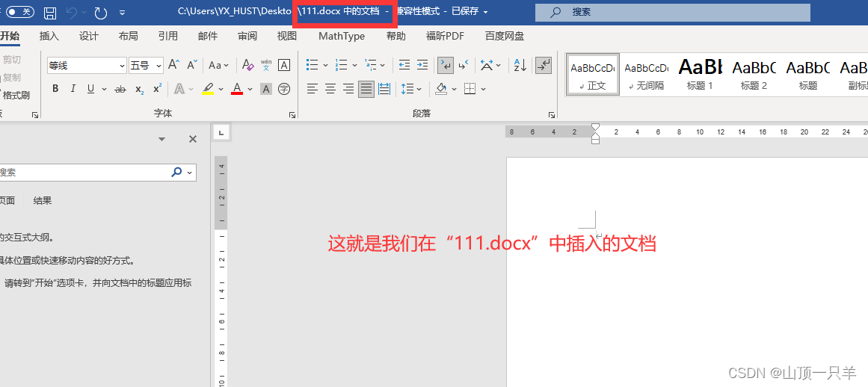Apply the 标题 2 heading style

pyautogui.click(x=754, y=75)
